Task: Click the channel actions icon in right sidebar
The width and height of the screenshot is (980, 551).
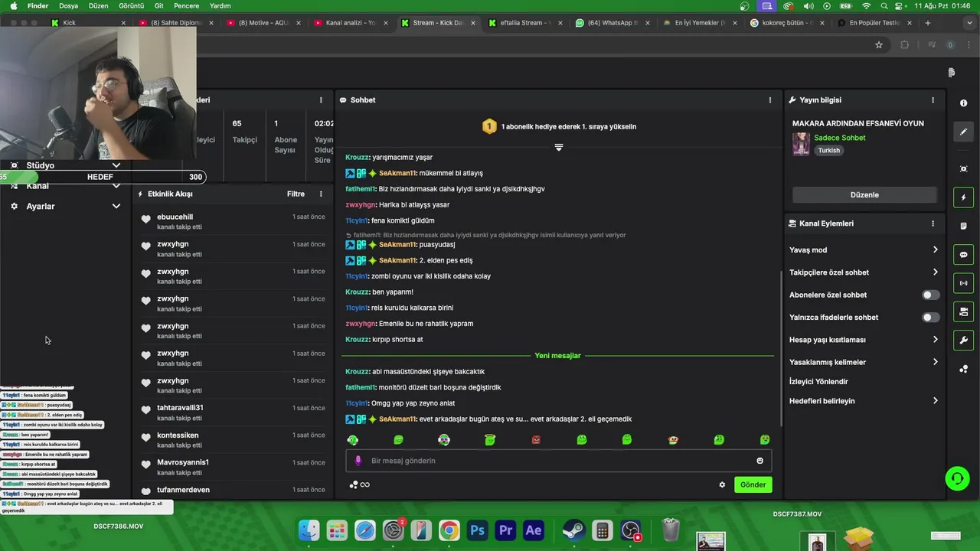Action: 963,311
